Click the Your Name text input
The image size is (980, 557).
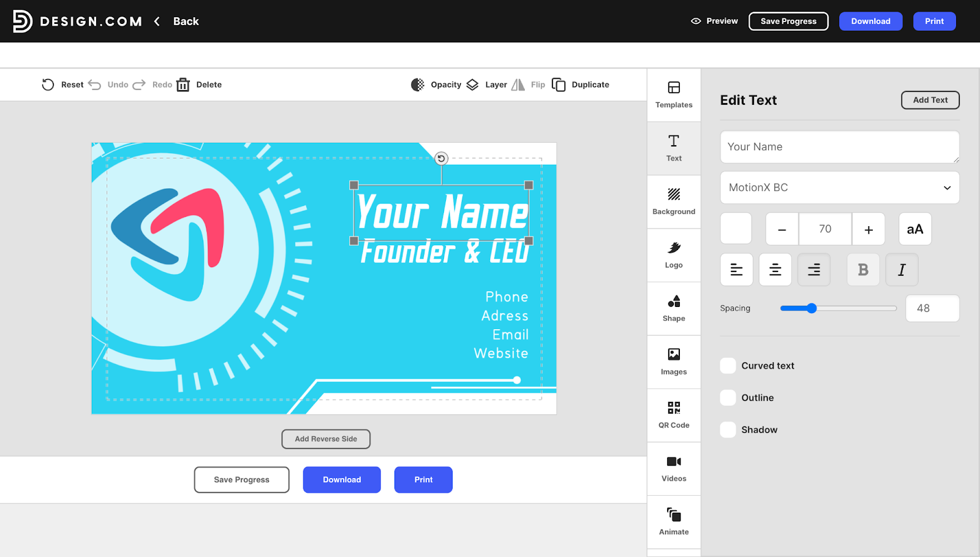click(839, 147)
